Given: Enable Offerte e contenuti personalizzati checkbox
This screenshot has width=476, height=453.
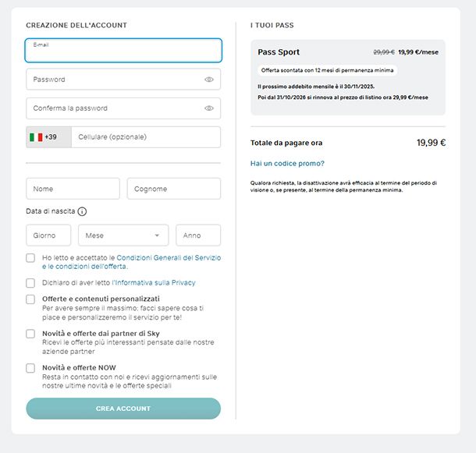Looking at the screenshot, I should [30, 299].
